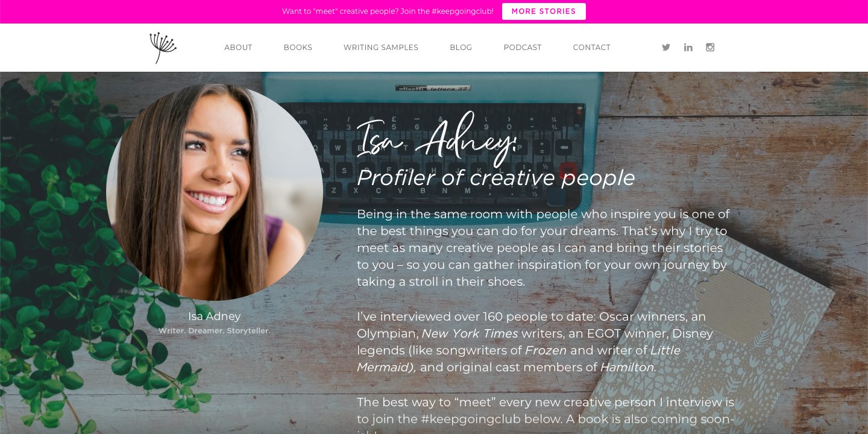This screenshot has height=434, width=868.
Task: Click the MORE STORIES button
Action: 544,11
